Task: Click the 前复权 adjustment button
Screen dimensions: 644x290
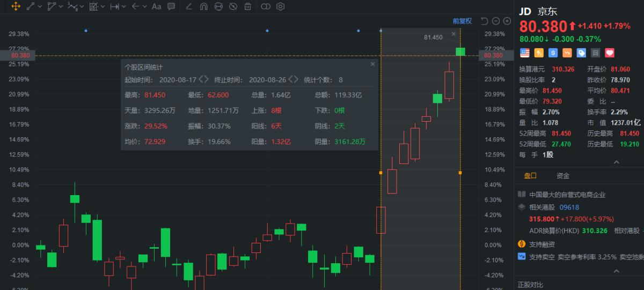Action: click(462, 21)
